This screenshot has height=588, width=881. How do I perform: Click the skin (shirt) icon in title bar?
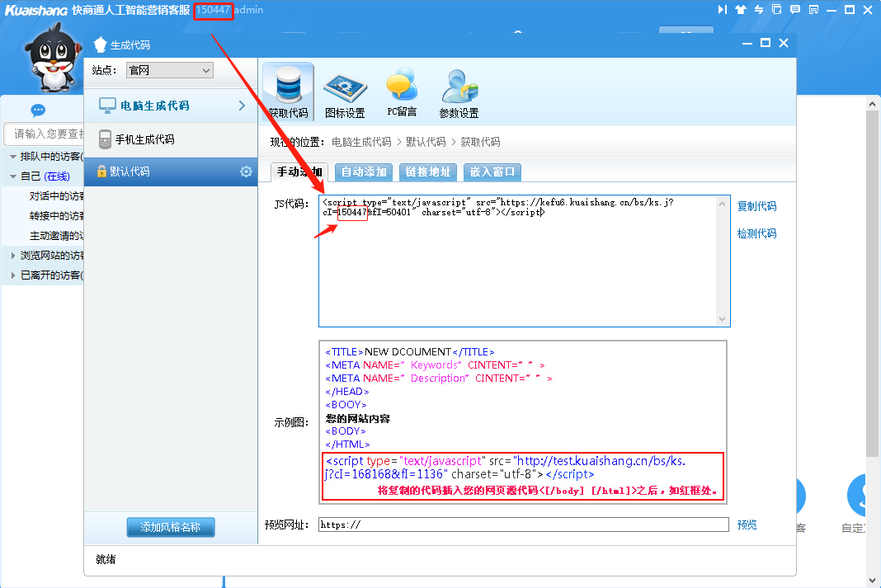click(x=740, y=10)
